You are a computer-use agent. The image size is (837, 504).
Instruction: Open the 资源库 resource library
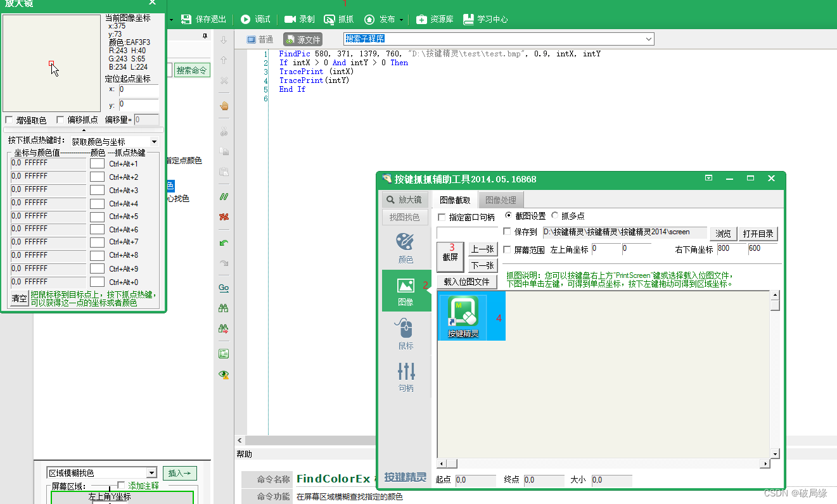pos(435,19)
